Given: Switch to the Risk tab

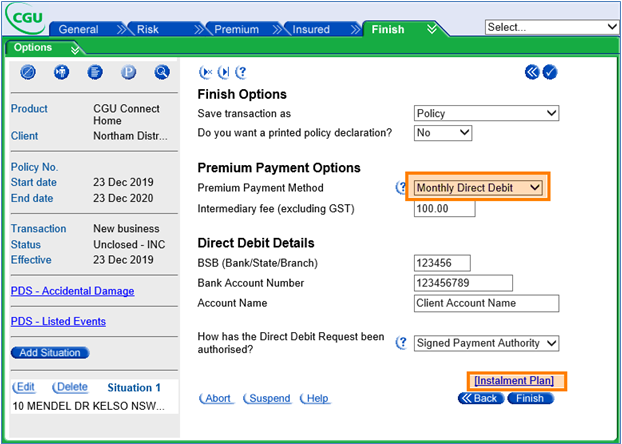Looking at the screenshot, I should [x=148, y=29].
